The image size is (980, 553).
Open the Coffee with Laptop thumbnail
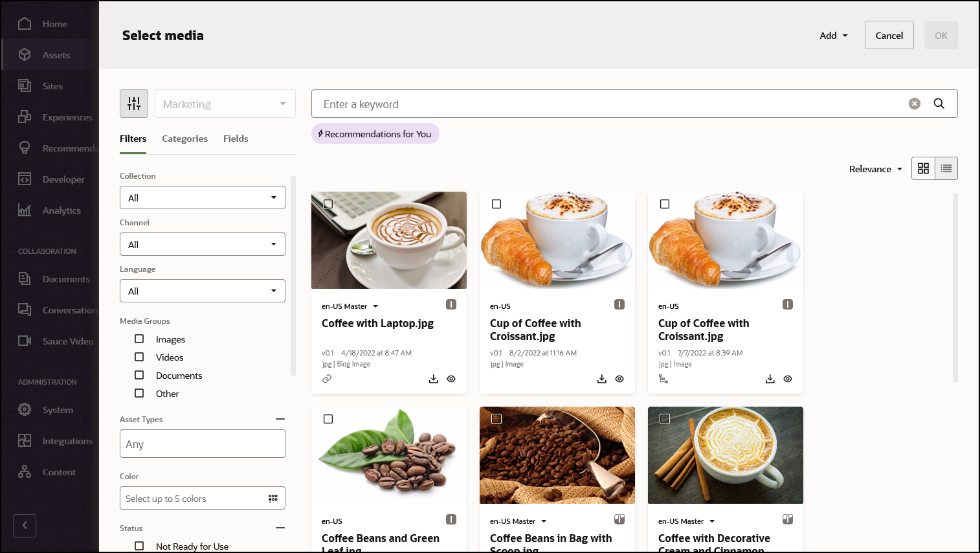click(x=389, y=240)
